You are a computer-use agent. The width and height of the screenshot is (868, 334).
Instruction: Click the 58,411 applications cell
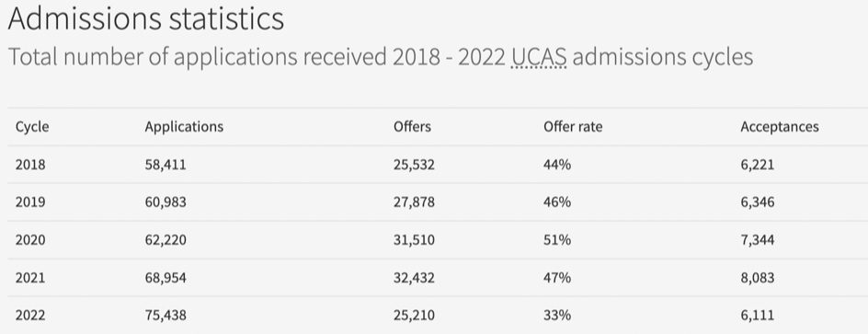166,165
